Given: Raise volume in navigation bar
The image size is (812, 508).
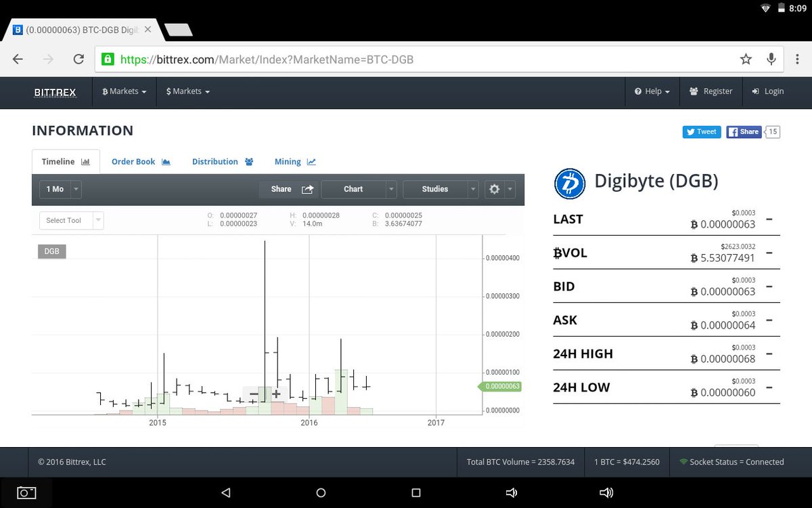Looking at the screenshot, I should [x=607, y=492].
